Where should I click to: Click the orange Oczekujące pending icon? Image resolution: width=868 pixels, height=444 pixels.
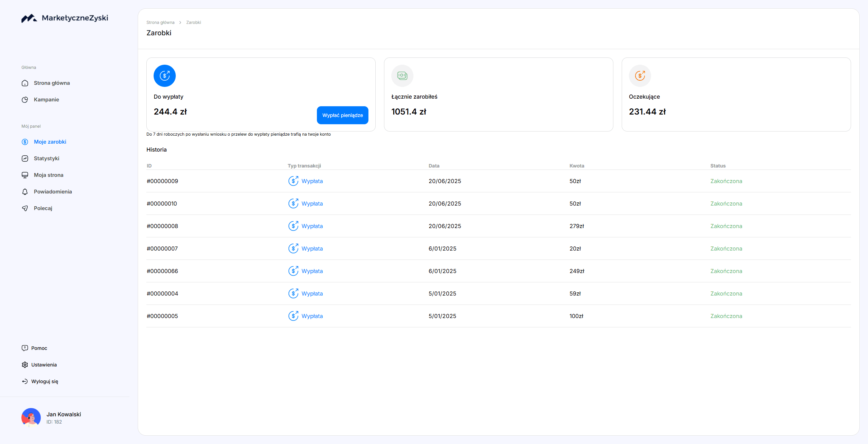[x=640, y=76]
